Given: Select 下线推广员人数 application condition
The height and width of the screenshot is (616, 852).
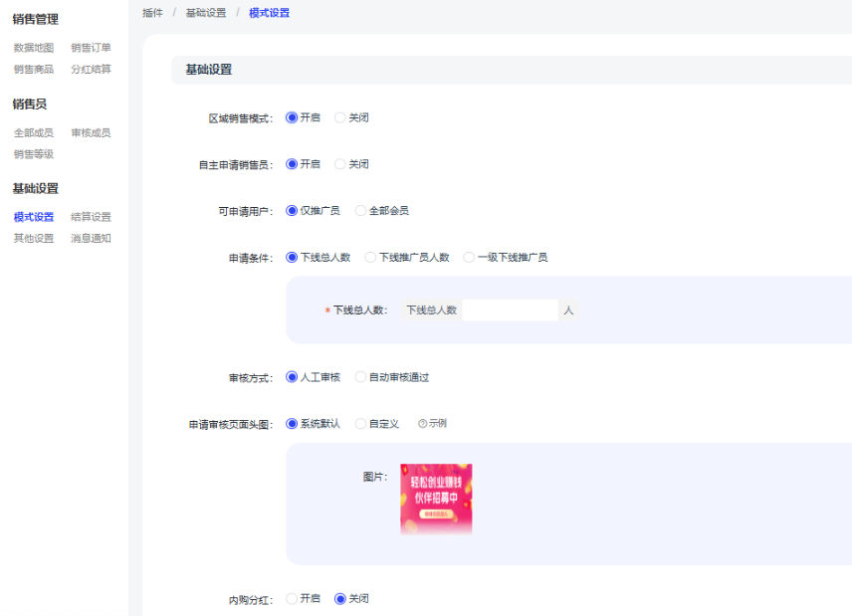Looking at the screenshot, I should tap(371, 258).
